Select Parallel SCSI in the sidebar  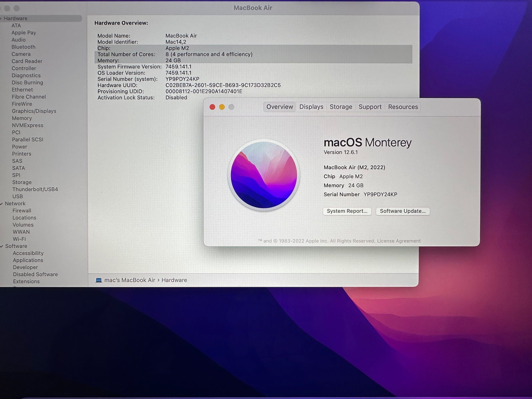coord(28,140)
